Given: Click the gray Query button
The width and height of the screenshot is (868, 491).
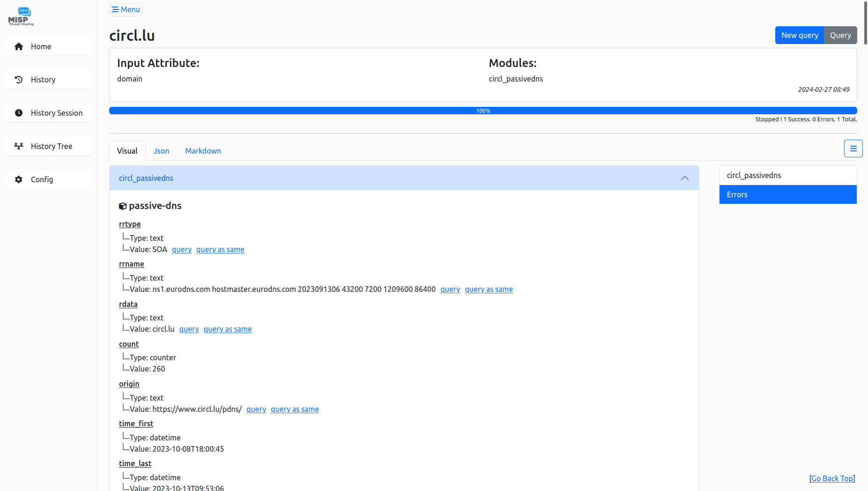Looking at the screenshot, I should click(840, 35).
